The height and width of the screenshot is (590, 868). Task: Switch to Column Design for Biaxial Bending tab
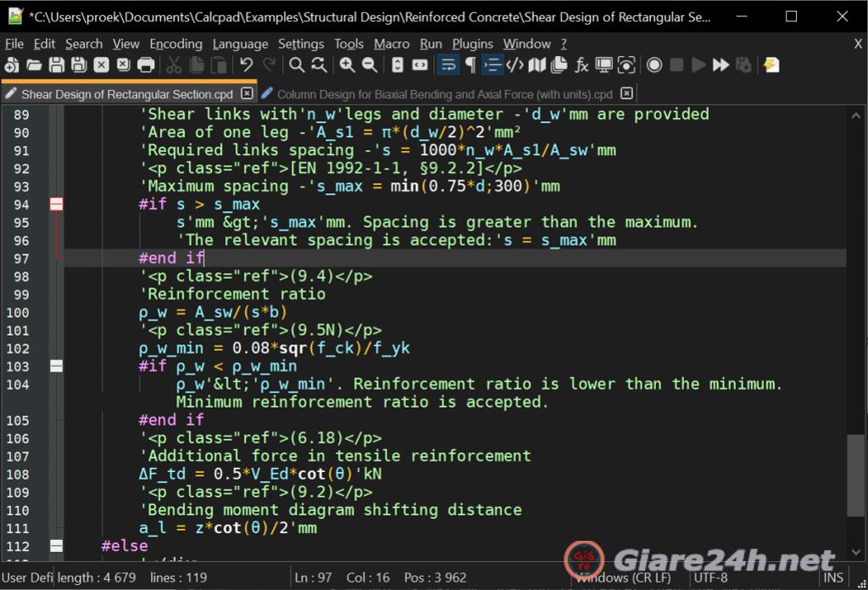[x=444, y=94]
